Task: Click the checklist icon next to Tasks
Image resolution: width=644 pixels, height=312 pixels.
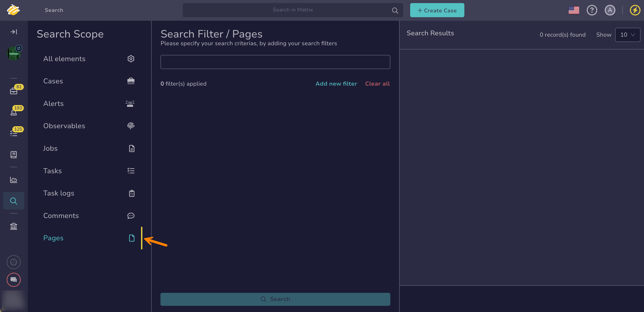Action: [x=131, y=171]
